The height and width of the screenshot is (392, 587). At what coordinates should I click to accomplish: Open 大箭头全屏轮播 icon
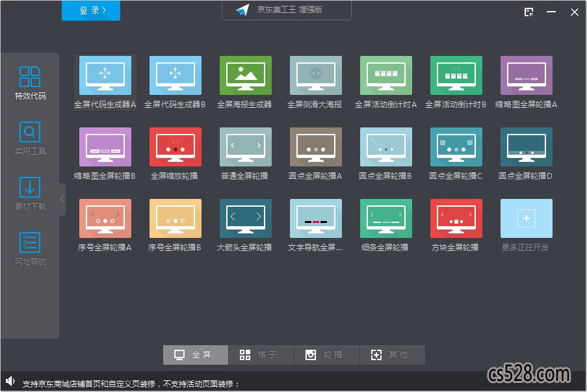246,218
